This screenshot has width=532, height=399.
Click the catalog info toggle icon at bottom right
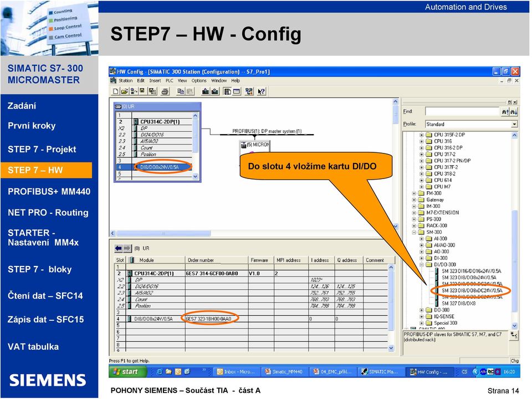514,335
